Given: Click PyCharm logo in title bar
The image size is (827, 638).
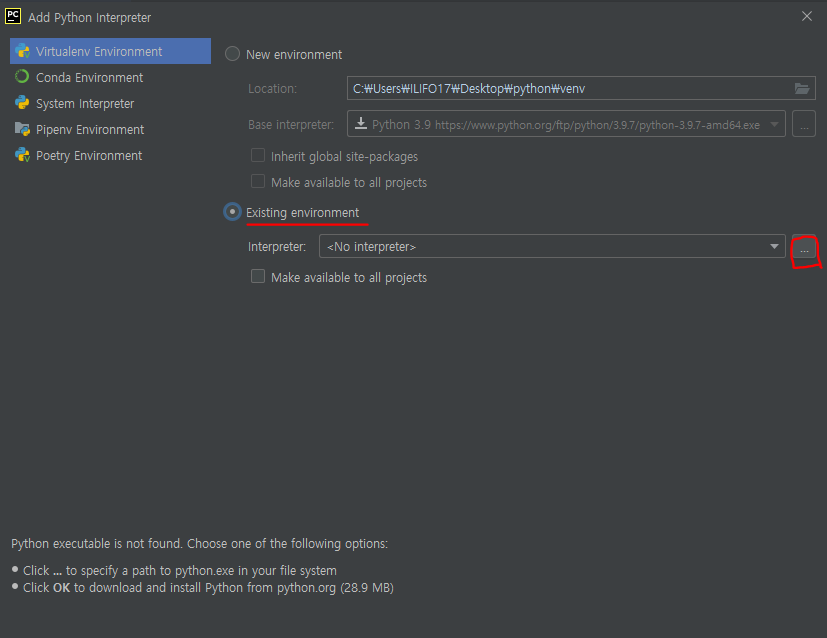Looking at the screenshot, I should [x=13, y=16].
